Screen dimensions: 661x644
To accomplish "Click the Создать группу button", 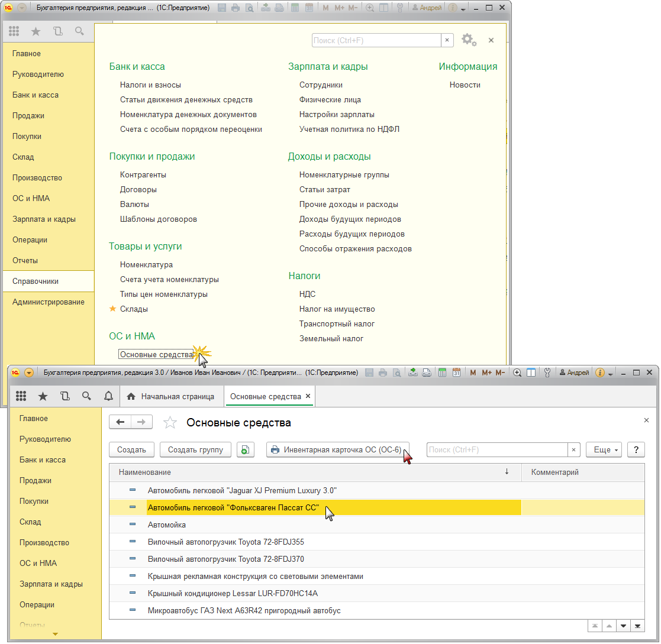I will (195, 450).
